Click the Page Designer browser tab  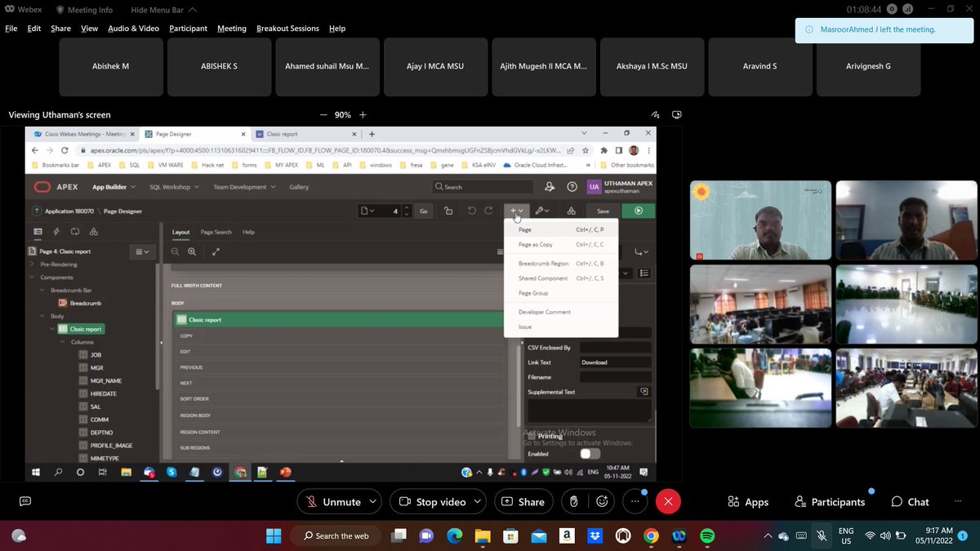point(193,134)
